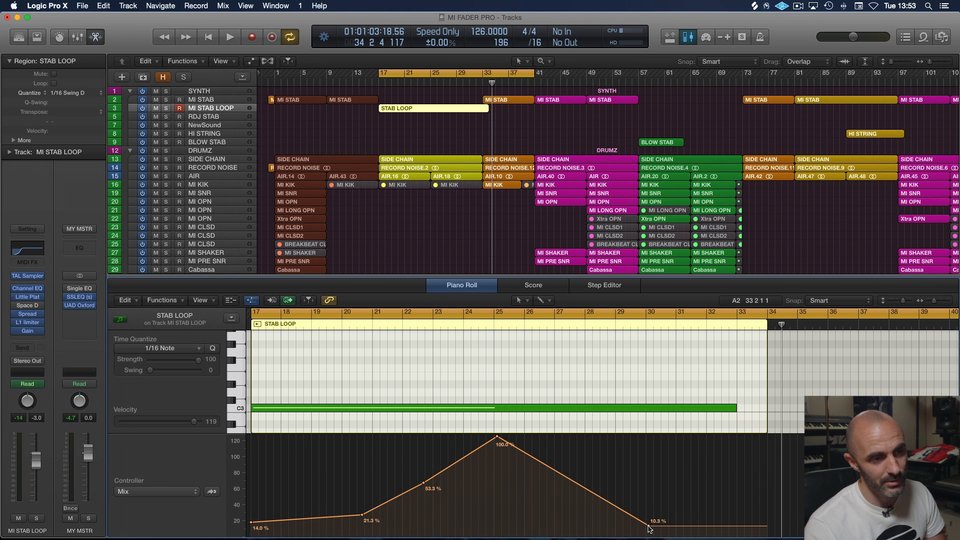
Task: Click Read automation on MY MSTR strip
Action: 79,384
